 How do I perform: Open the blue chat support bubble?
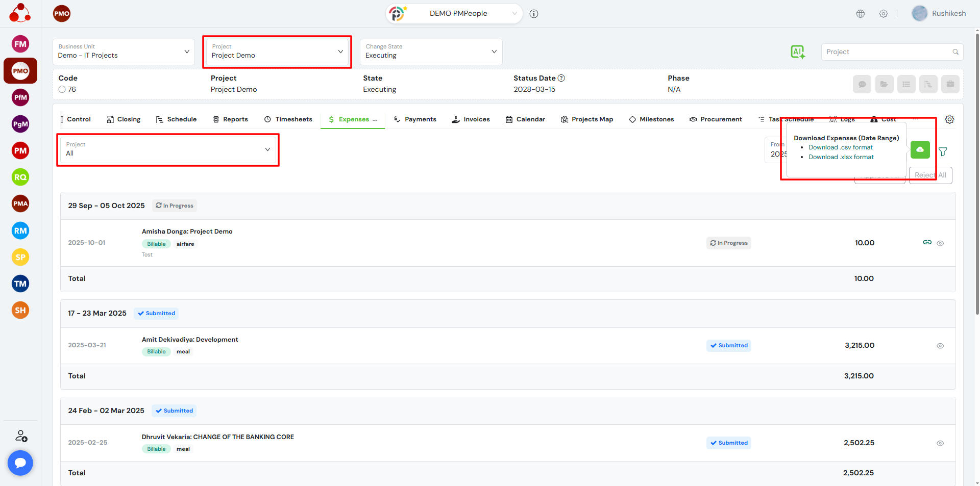point(20,463)
